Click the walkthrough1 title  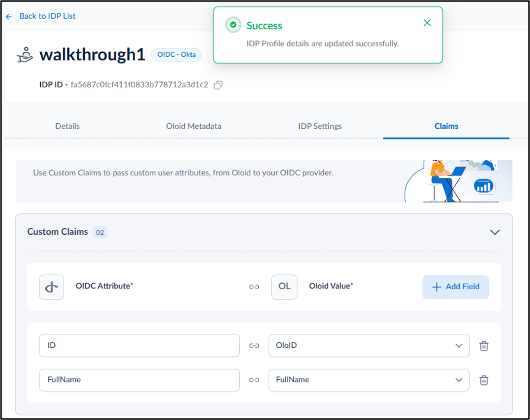tap(92, 55)
